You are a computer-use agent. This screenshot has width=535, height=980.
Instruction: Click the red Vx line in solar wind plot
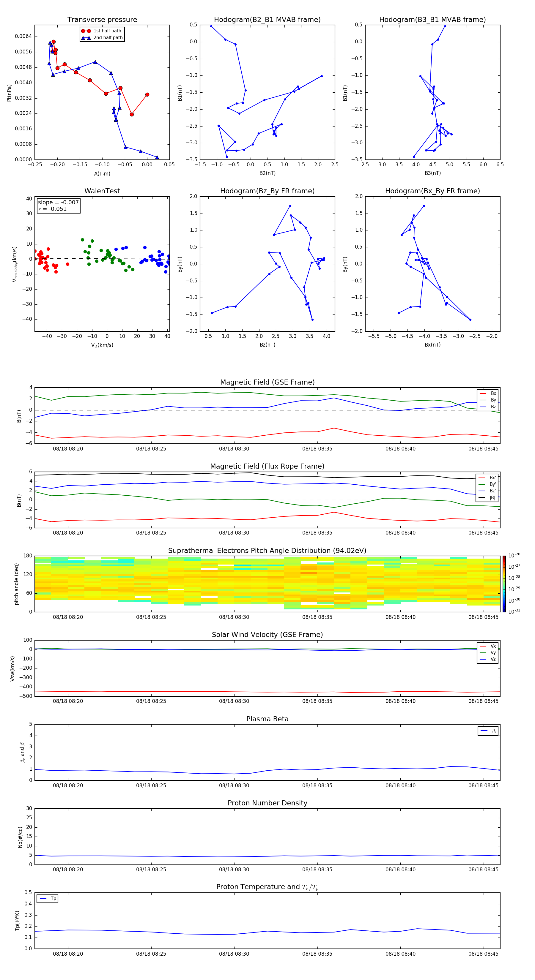pos(267,692)
